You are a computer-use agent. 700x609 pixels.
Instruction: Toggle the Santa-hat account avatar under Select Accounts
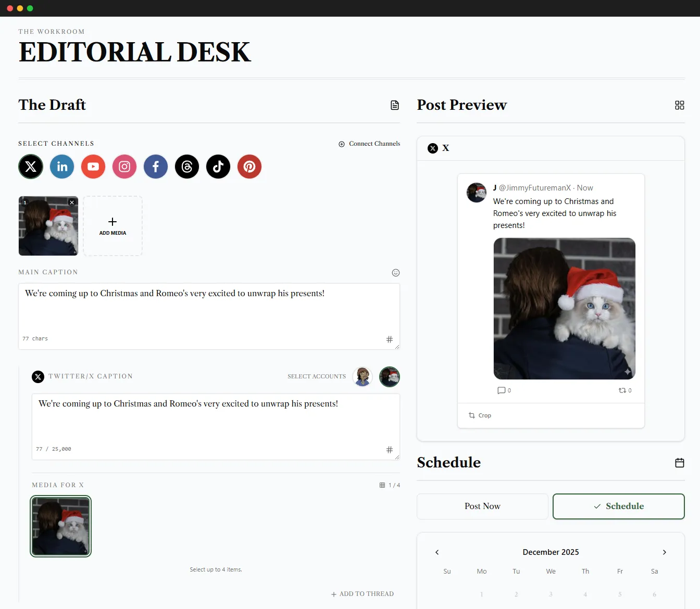click(390, 376)
